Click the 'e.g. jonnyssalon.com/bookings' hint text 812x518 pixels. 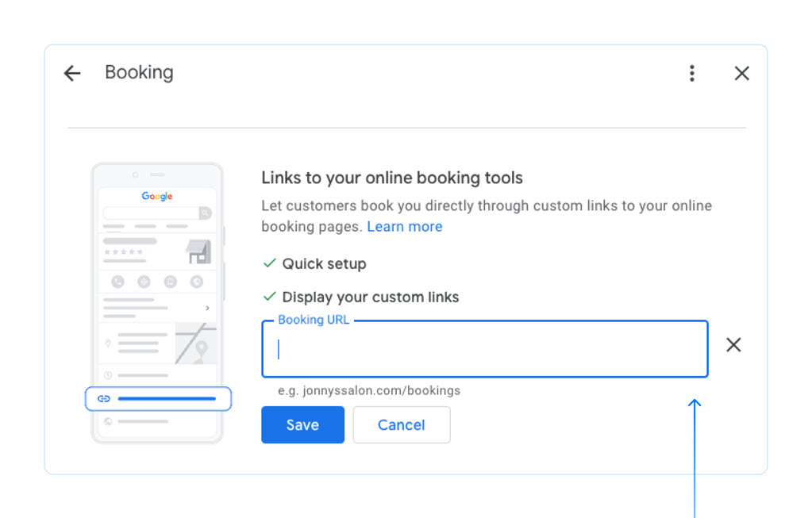coord(369,391)
